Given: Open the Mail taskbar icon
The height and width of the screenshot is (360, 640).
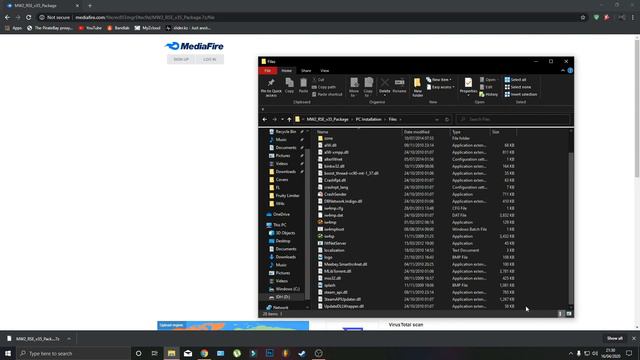Looking at the screenshot, I should 188,353.
